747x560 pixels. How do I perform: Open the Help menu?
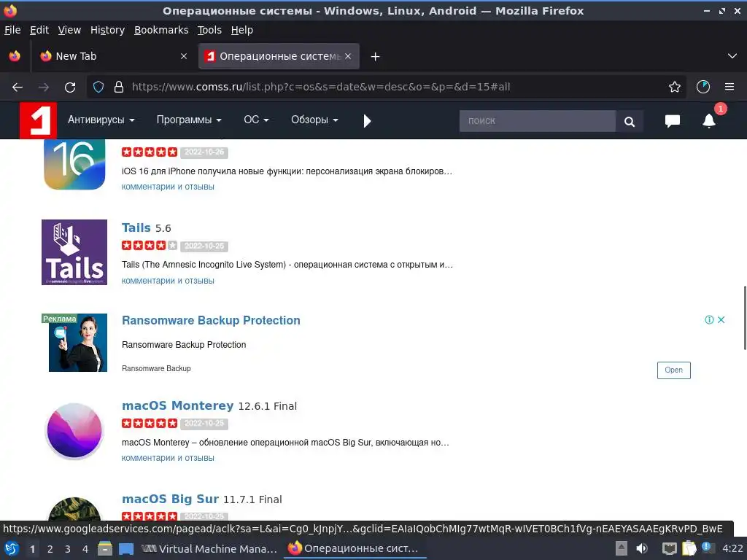[x=242, y=30]
